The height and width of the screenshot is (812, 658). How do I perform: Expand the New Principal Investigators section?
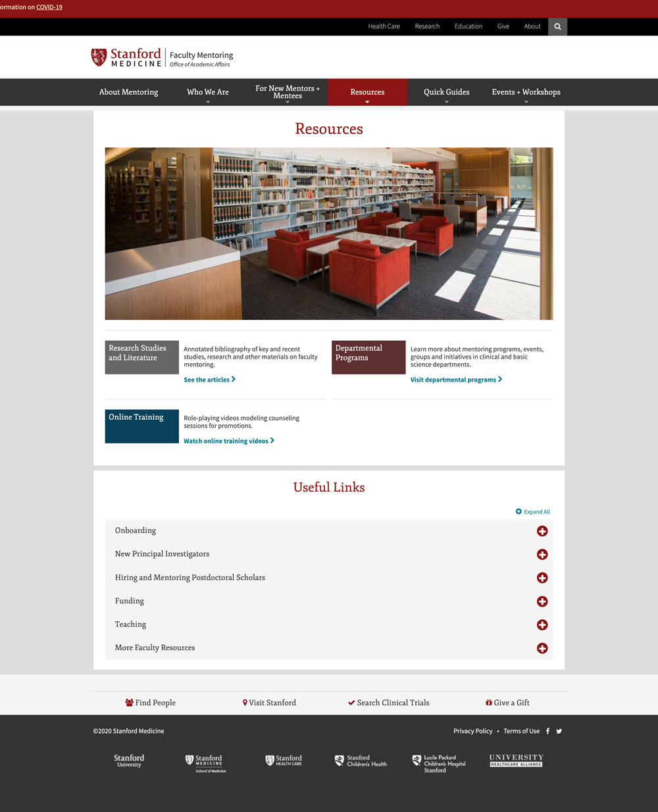(542, 554)
